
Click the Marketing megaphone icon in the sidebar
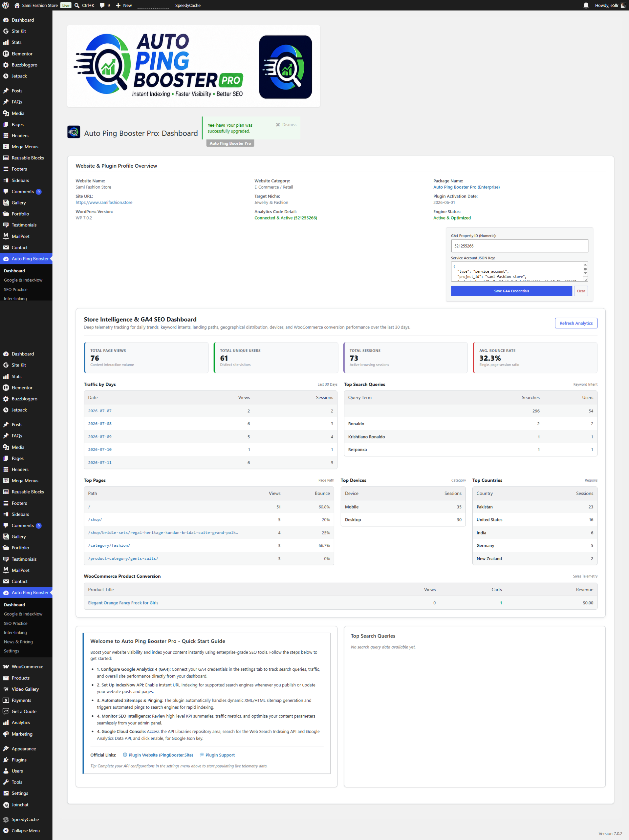click(x=6, y=734)
